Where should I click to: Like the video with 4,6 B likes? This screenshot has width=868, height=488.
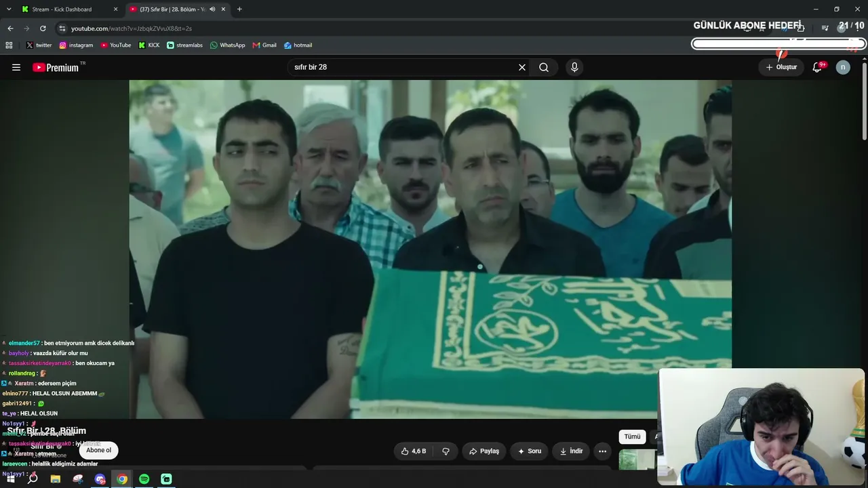414,451
